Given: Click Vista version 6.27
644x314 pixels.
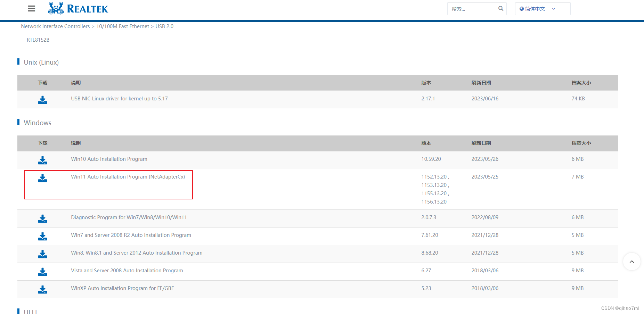Looking at the screenshot, I should (426, 271).
